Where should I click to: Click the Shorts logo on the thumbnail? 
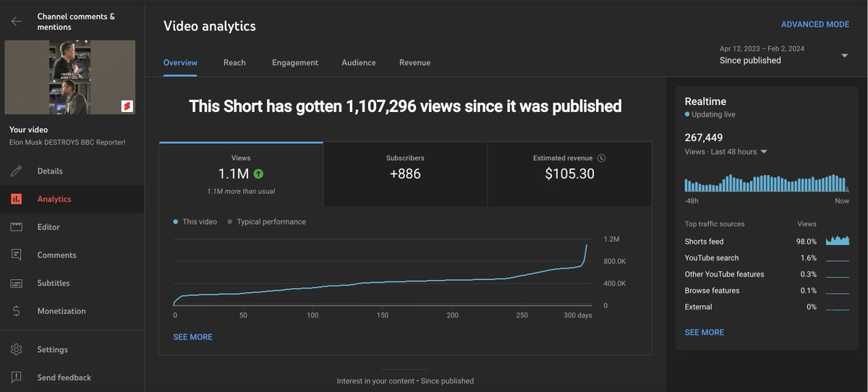point(127,106)
